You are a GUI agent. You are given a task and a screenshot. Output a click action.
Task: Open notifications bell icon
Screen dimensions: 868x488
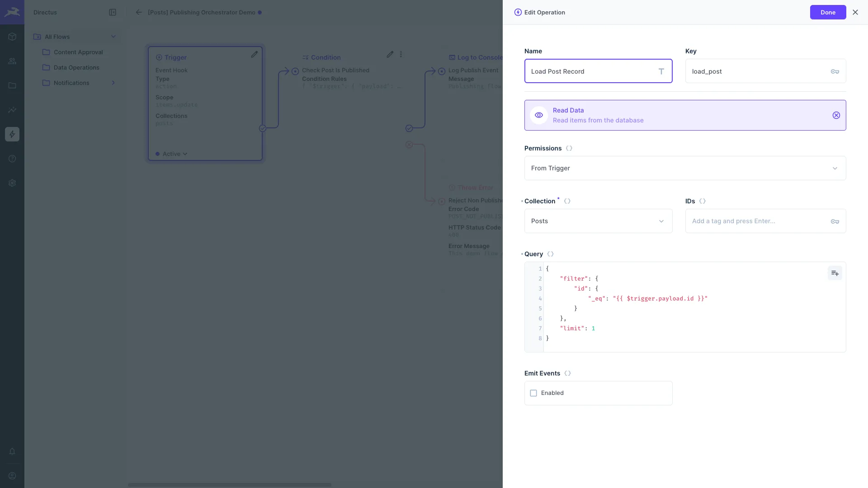[x=12, y=451]
